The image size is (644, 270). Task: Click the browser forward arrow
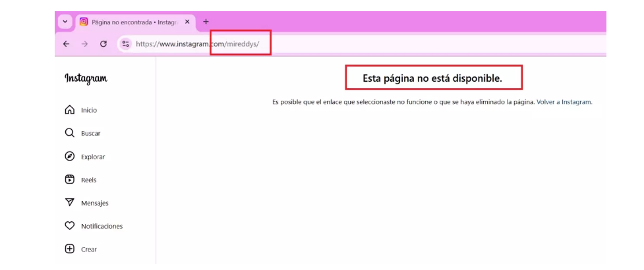pyautogui.click(x=84, y=44)
